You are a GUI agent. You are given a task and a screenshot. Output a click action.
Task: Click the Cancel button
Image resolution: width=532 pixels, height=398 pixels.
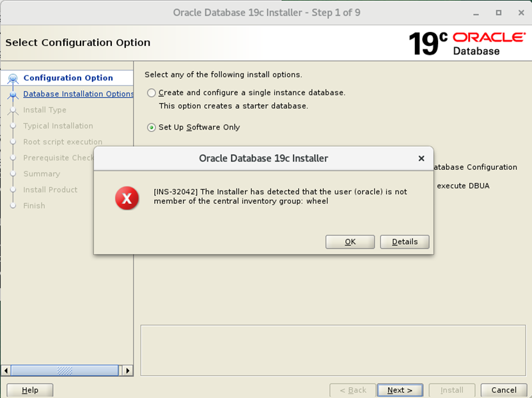[504, 390]
